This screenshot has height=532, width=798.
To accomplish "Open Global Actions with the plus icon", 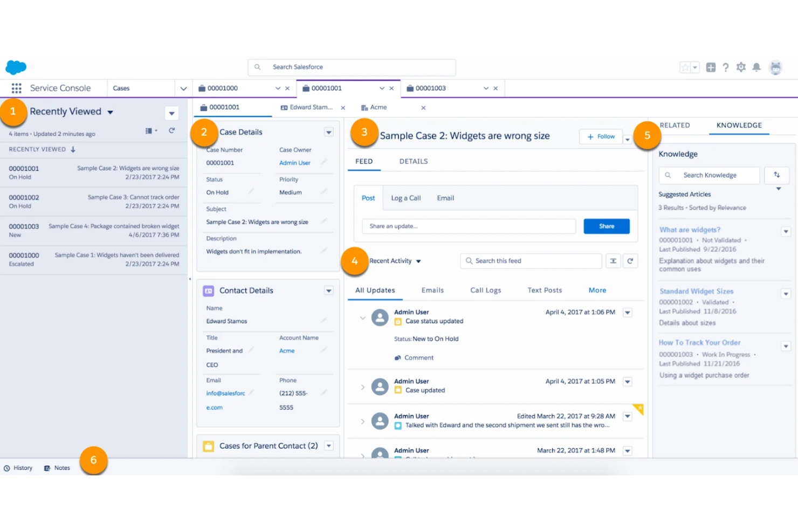I will click(x=711, y=67).
